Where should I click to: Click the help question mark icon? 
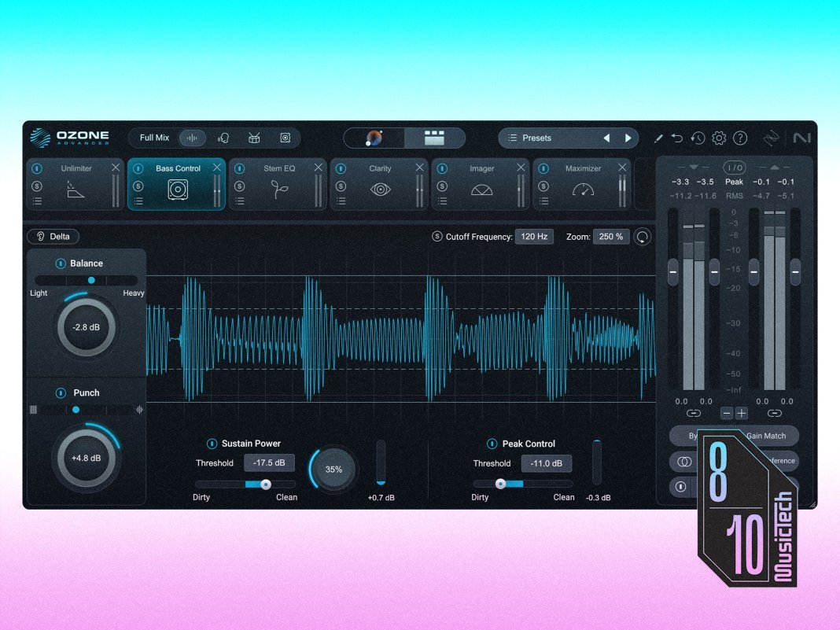click(x=740, y=138)
